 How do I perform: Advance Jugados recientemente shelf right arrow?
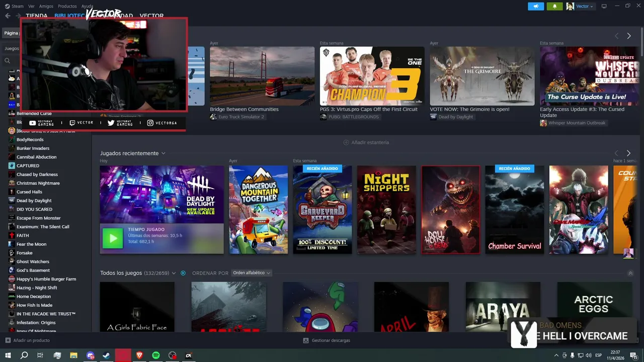[628, 153]
